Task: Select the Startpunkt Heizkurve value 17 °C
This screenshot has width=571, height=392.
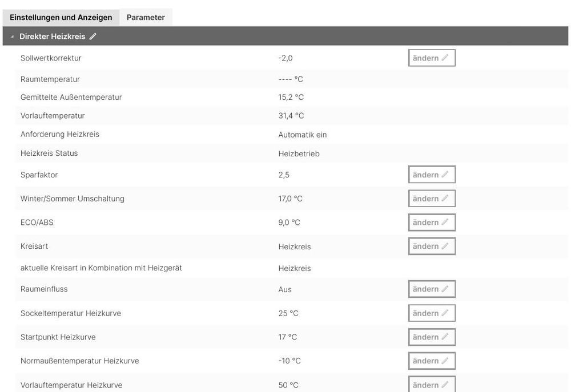Action: click(x=287, y=337)
